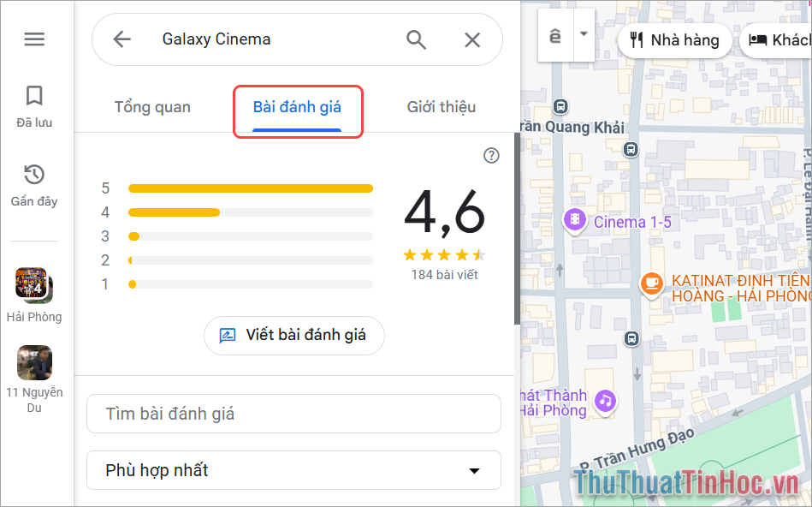Image resolution: width=812 pixels, height=507 pixels.
Task: Expand the input tool dropdown arrow
Action: [x=584, y=35]
